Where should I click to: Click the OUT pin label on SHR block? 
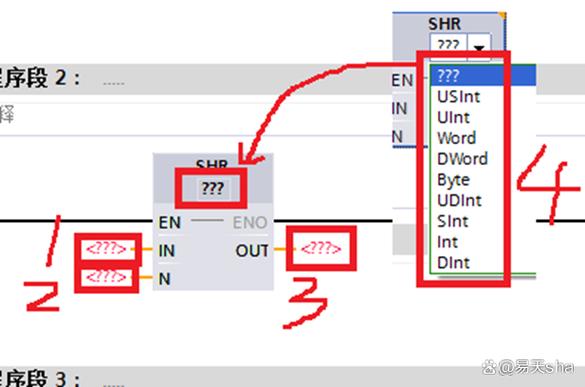[x=252, y=251]
